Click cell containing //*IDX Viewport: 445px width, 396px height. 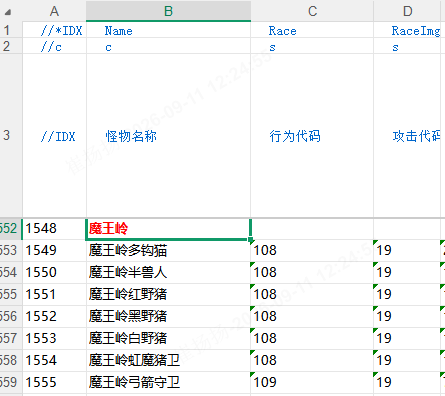coord(54,30)
